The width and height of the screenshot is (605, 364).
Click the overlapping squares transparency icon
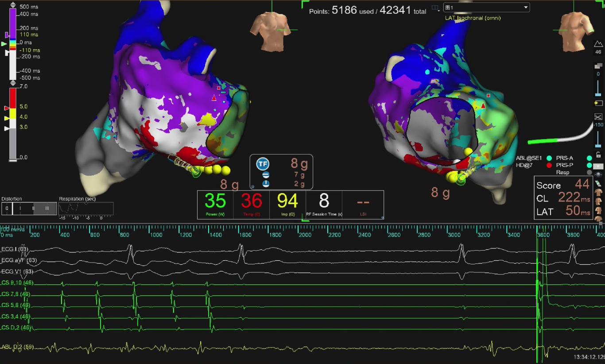598,66
